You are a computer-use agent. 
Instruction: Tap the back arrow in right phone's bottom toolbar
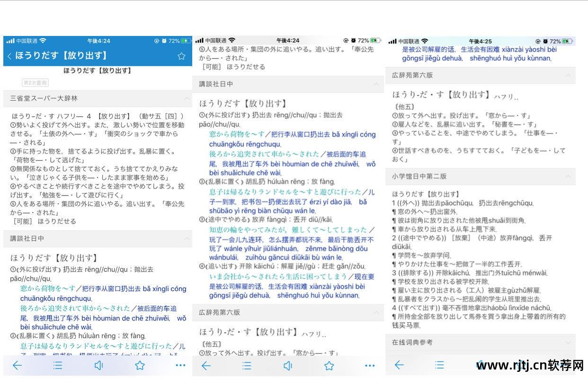(x=399, y=364)
